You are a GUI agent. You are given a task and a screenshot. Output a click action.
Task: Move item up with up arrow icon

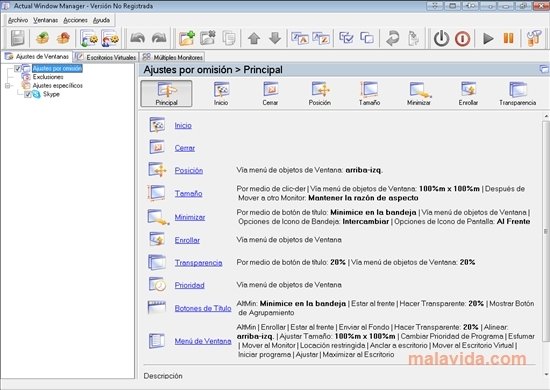pyautogui.click(x=254, y=38)
